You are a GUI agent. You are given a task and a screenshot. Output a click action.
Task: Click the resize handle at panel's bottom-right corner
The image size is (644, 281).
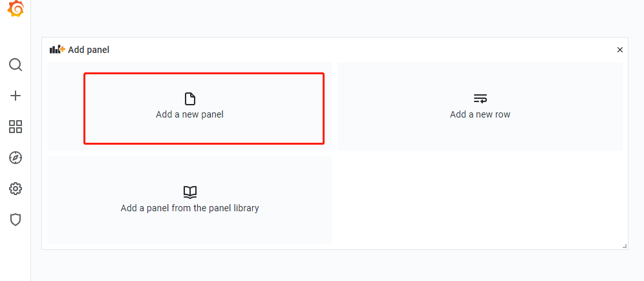[x=624, y=245]
